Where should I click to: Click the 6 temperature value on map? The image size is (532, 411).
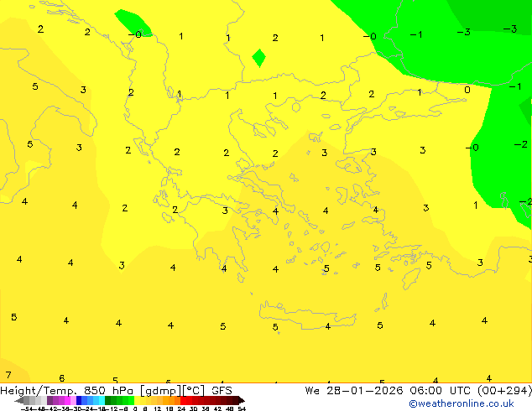point(62,377)
